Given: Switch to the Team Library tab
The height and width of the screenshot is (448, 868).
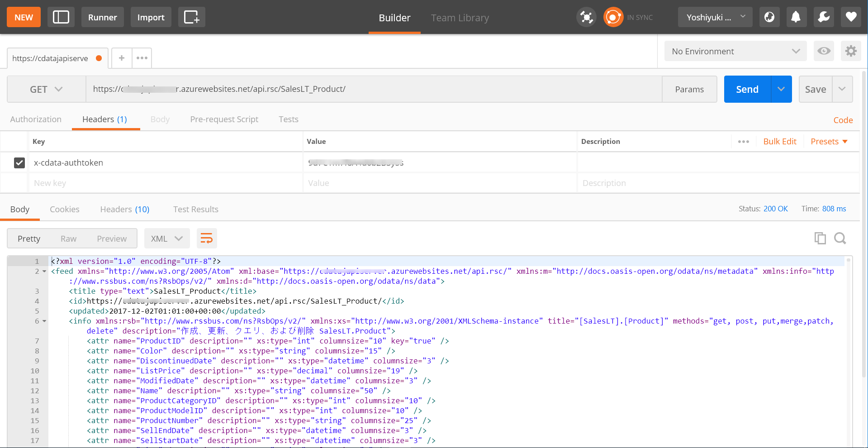Looking at the screenshot, I should [x=460, y=18].
